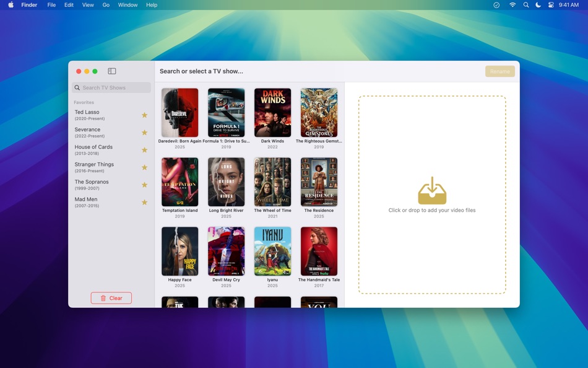Open the Apple menu

(x=11, y=5)
